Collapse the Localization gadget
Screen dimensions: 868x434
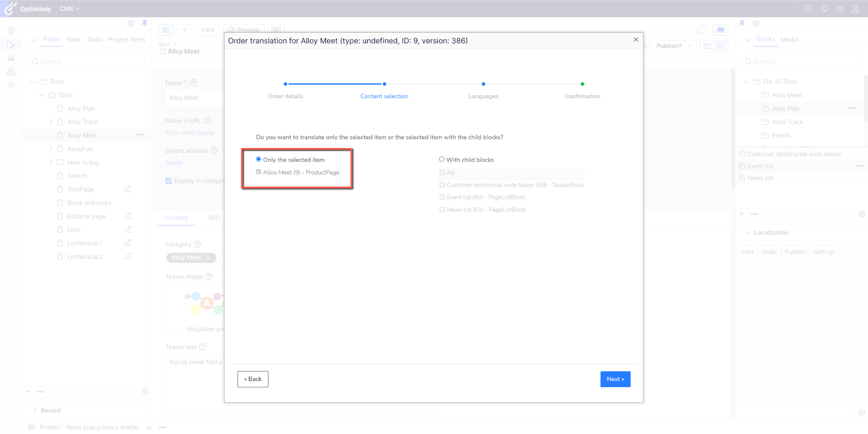(748, 233)
